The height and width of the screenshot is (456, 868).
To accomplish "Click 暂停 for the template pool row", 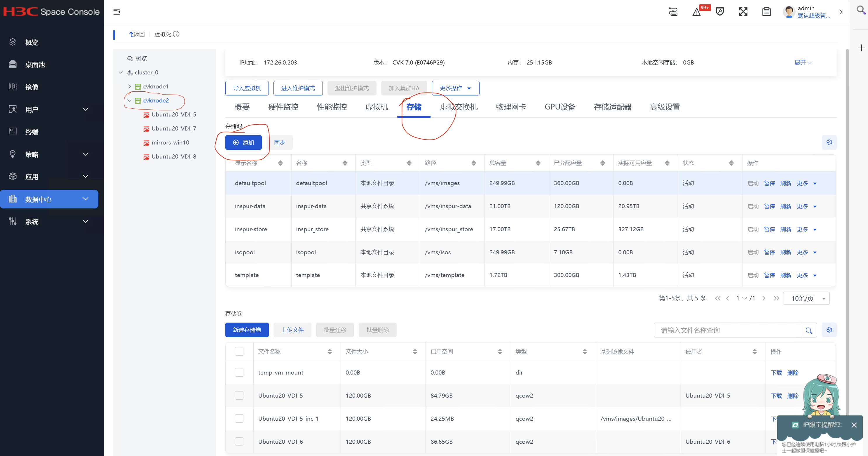I will pos(769,275).
